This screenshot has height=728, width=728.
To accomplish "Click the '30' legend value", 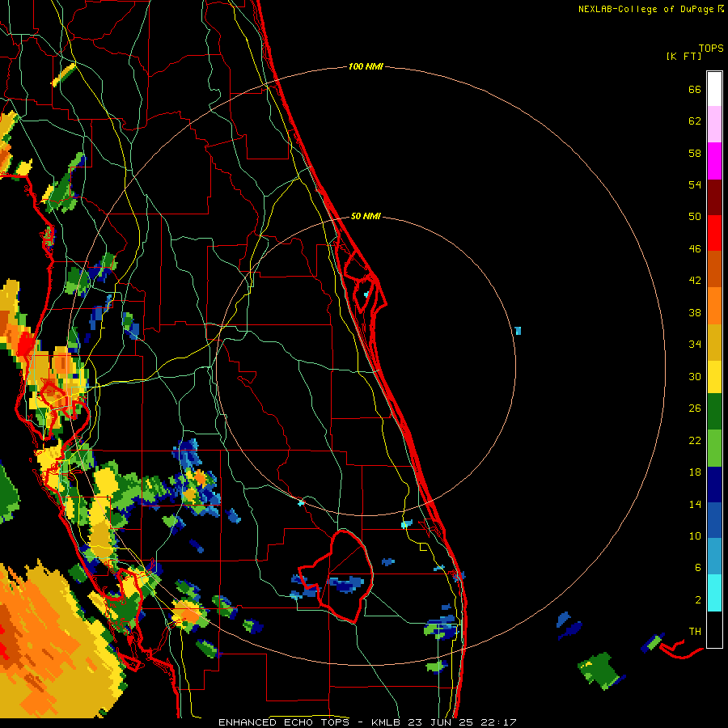I will point(695,376).
